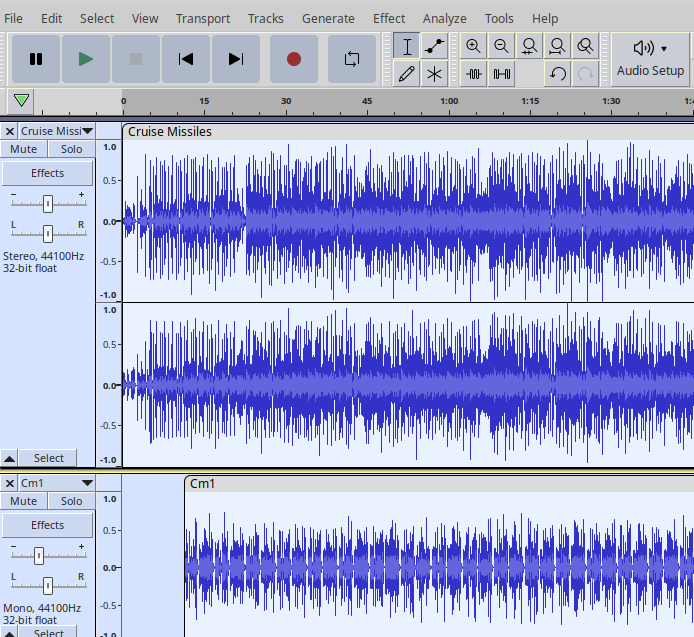Screen dimensions: 694x637
Task: Click the Zoom In magnifier icon
Action: tap(473, 46)
